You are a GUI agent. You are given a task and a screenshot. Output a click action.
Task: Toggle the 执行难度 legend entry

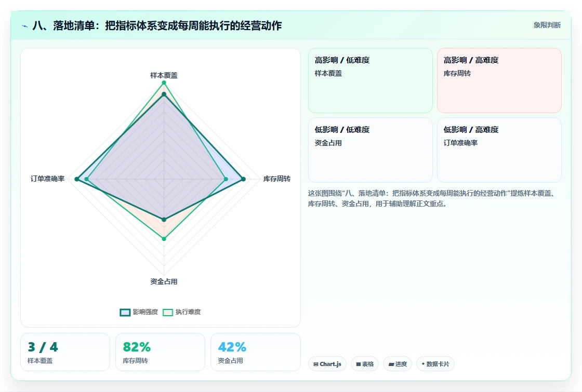(181, 312)
